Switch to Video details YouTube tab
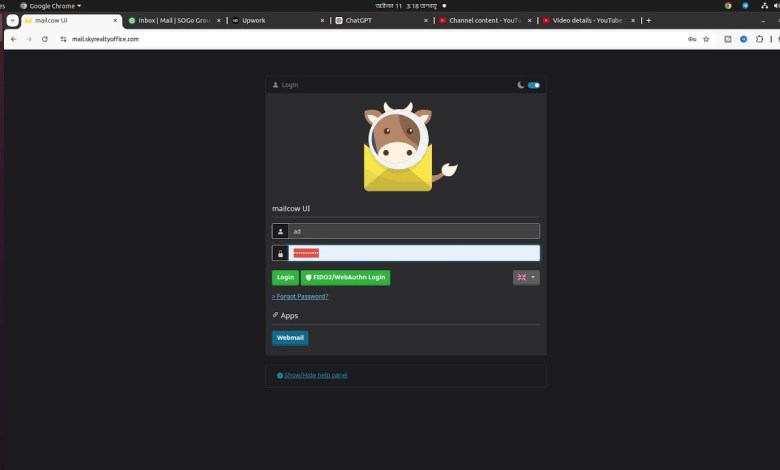Screen dimensions: 780x470 [x=587, y=20]
